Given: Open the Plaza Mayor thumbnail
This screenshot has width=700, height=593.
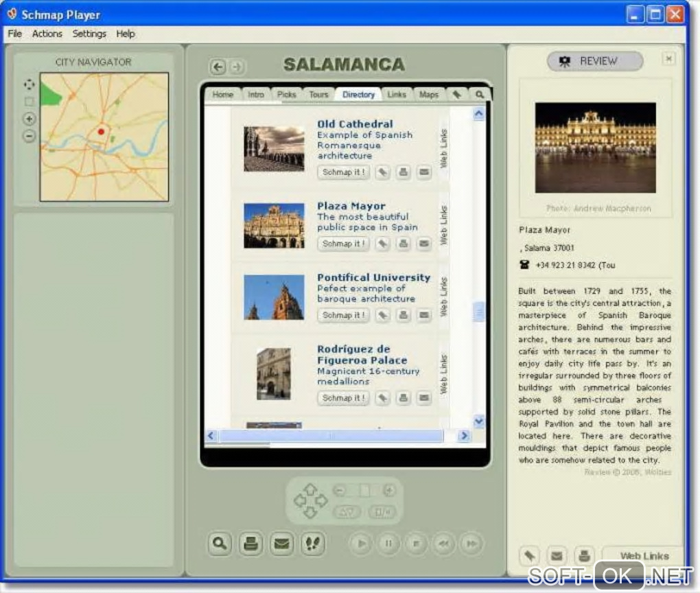Looking at the screenshot, I should pyautogui.click(x=274, y=226).
